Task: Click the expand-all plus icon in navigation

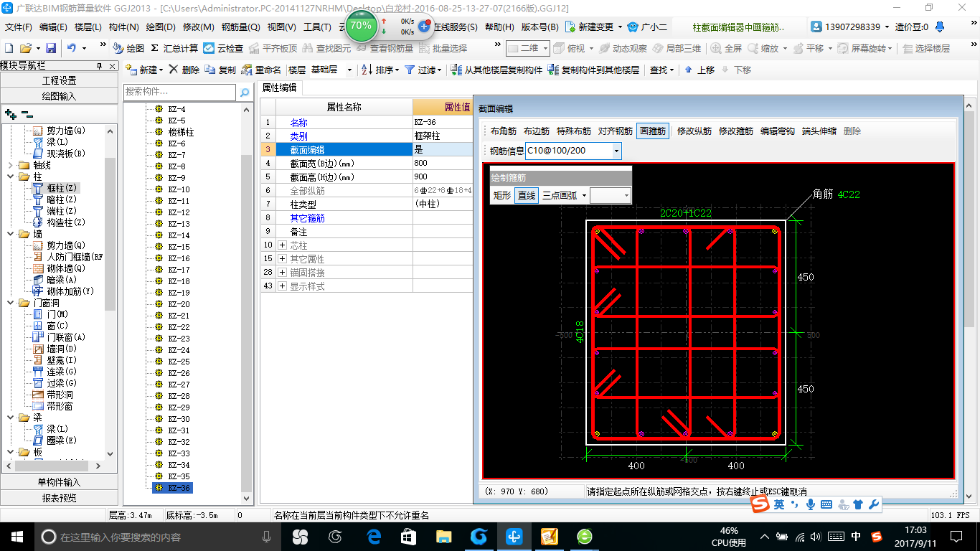Action: (x=11, y=113)
